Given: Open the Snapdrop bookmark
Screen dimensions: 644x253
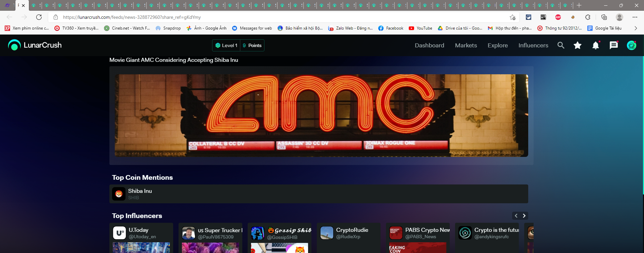Looking at the screenshot, I should pyautogui.click(x=168, y=28).
